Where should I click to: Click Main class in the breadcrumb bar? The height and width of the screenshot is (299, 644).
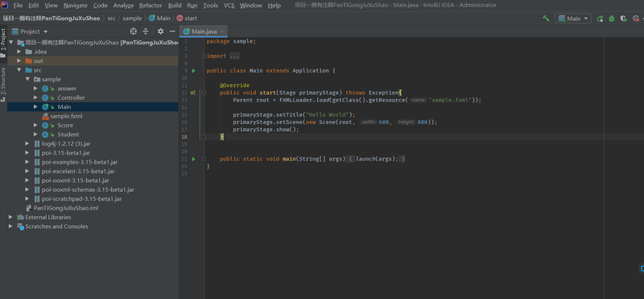tap(159, 18)
